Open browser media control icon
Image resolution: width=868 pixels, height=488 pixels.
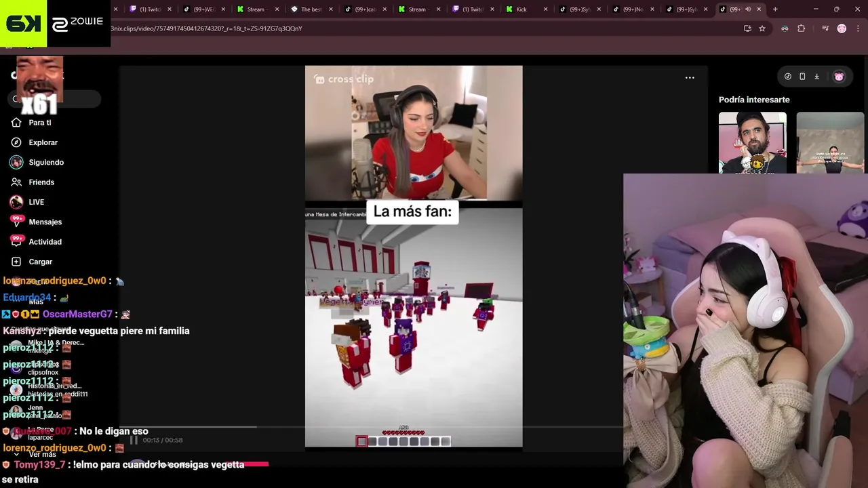coord(825,28)
